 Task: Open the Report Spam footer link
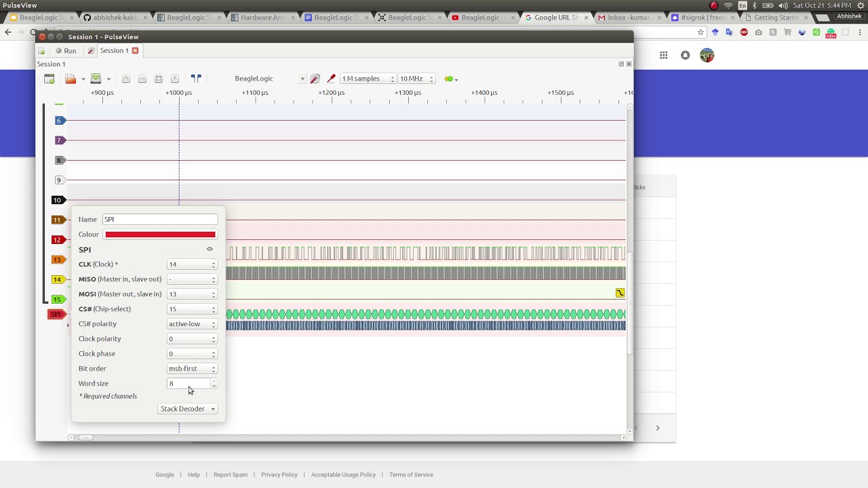(x=231, y=474)
